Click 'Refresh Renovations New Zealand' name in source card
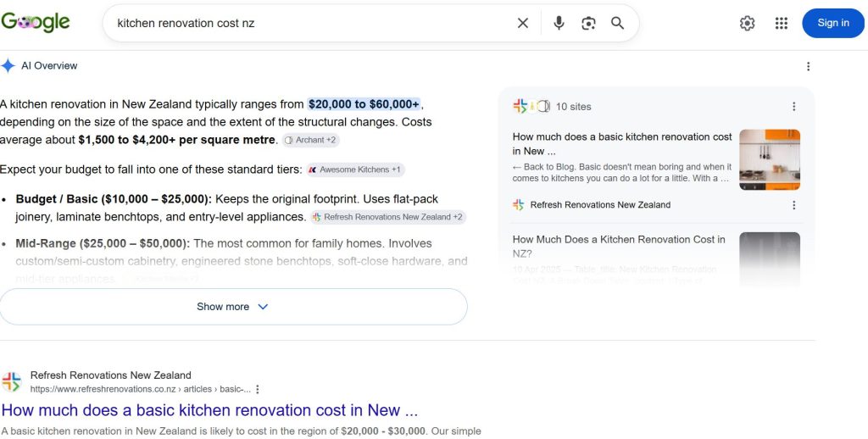This screenshot has height=439, width=868. click(x=600, y=205)
